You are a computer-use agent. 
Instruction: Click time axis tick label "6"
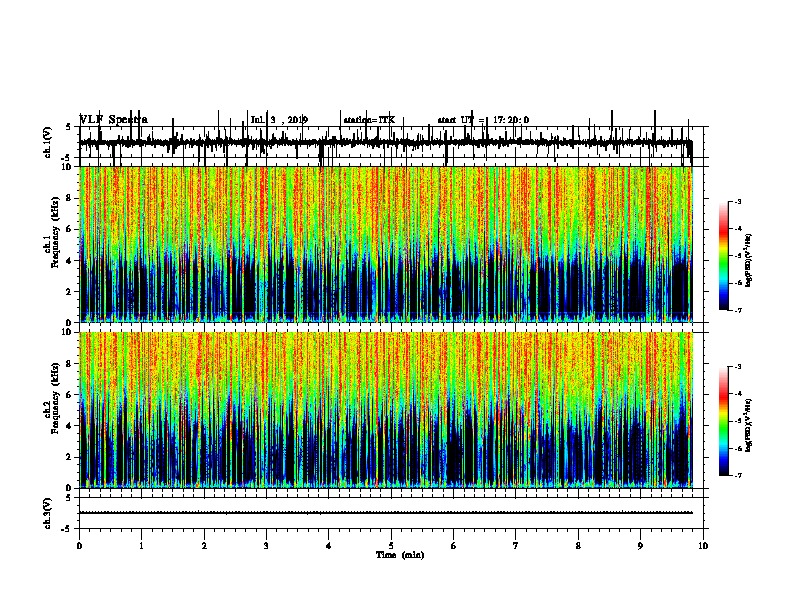tap(454, 546)
